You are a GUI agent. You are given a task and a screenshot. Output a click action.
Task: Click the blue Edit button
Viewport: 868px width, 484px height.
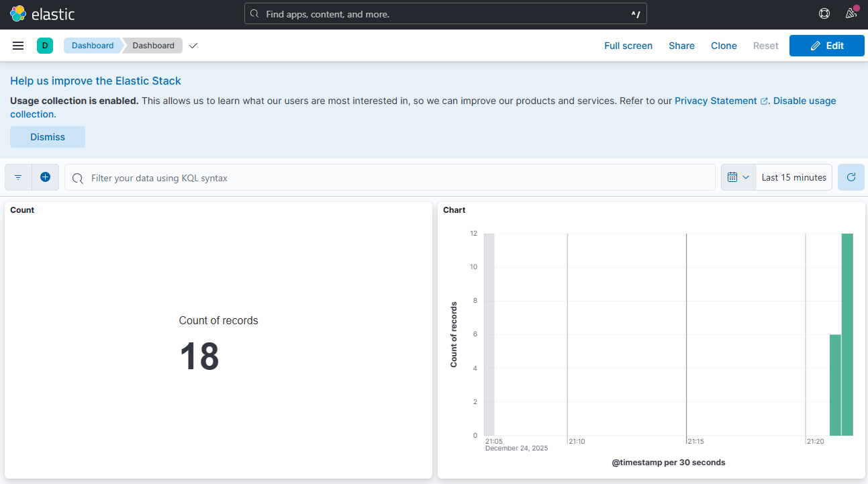point(826,46)
